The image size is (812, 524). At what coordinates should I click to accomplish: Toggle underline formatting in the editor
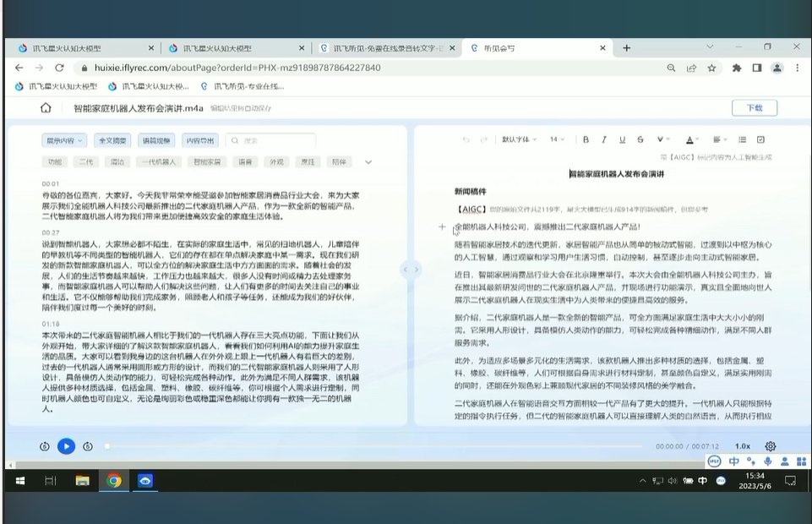(x=621, y=140)
